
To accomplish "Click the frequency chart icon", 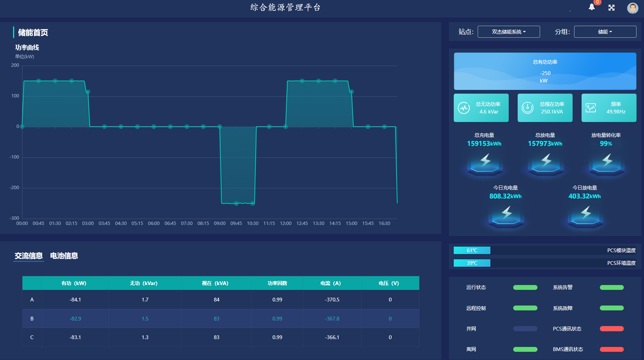I will point(591,108).
